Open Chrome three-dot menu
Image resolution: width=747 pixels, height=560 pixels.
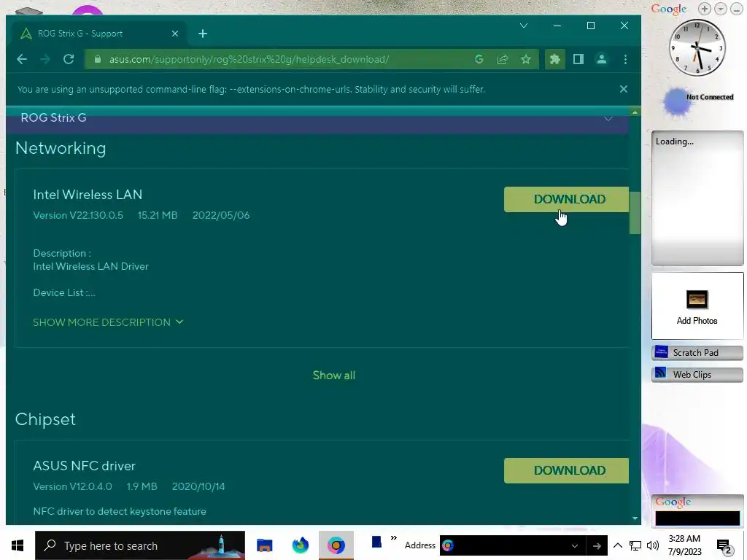click(x=625, y=59)
